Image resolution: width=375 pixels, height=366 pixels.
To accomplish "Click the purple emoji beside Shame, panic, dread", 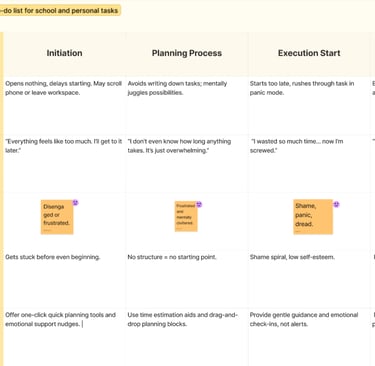I will click(x=336, y=204).
